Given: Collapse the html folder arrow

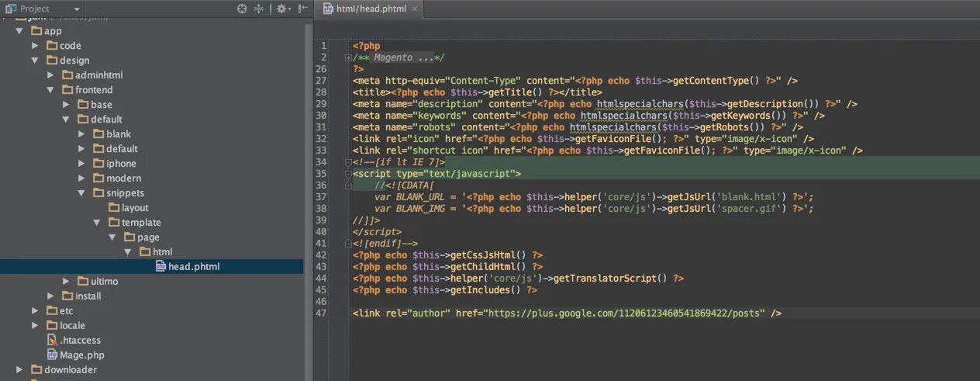Looking at the screenshot, I should tap(128, 251).
